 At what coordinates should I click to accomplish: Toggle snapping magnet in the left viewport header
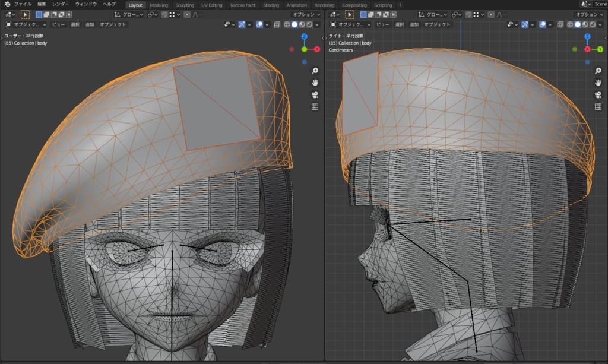[164, 14]
